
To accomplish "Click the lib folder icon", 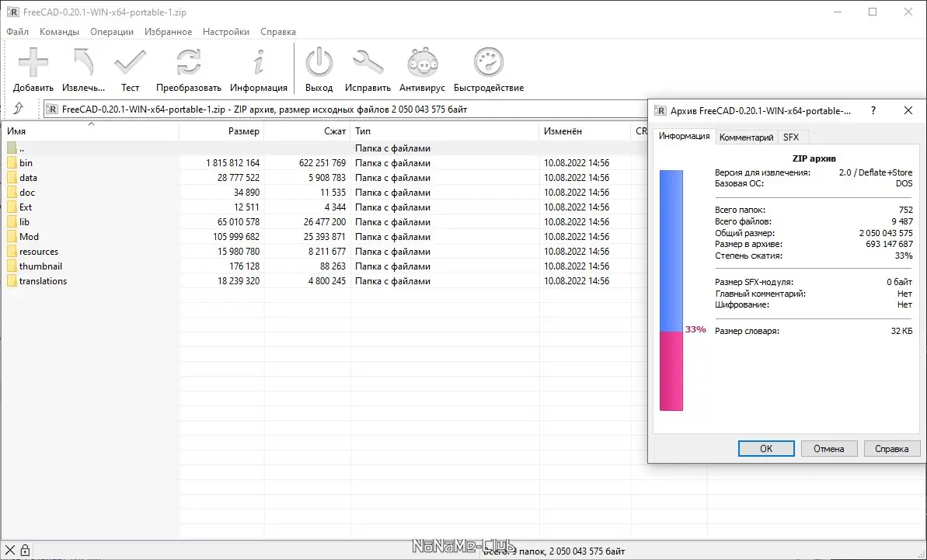I will pyautogui.click(x=12, y=222).
